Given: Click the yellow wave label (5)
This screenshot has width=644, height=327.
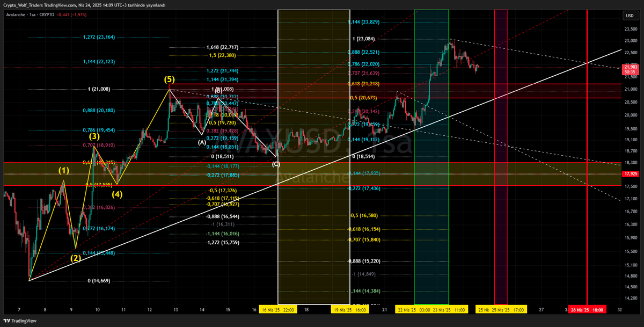Looking at the screenshot, I should click(x=170, y=79).
